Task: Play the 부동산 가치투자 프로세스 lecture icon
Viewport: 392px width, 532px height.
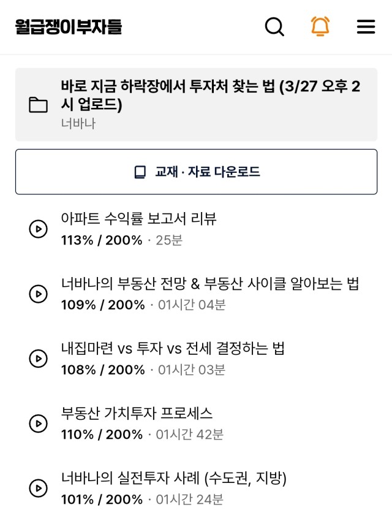Action: (38, 424)
